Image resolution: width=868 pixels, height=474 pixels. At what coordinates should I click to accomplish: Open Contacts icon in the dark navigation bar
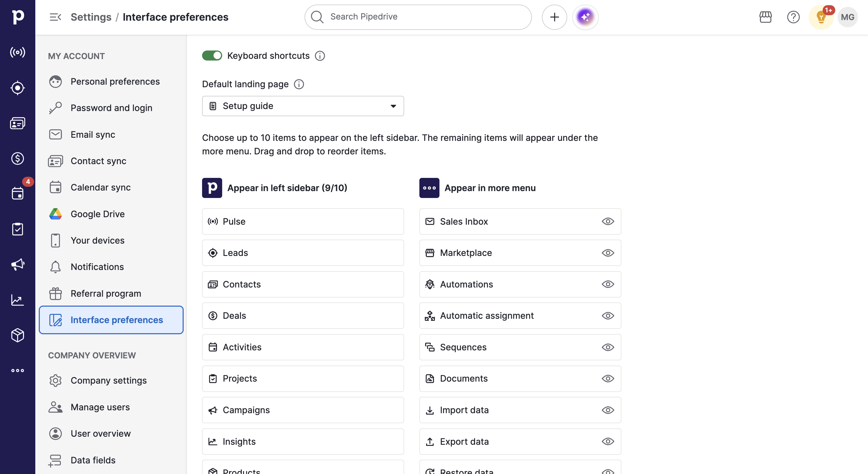tap(18, 123)
